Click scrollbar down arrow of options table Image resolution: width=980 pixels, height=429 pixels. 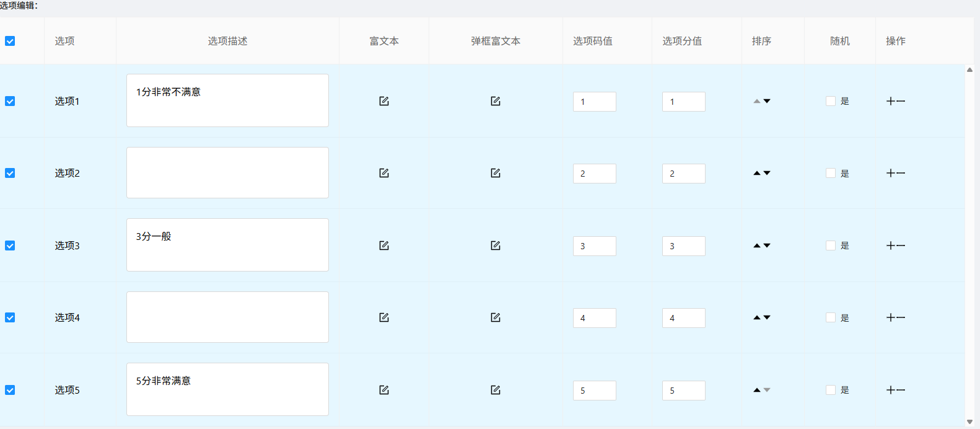click(x=969, y=422)
